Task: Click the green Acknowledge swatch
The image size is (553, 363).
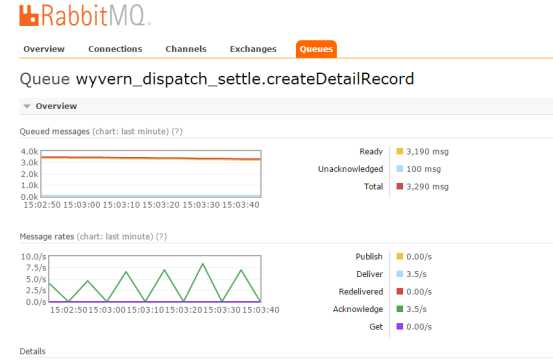Action: point(400,309)
